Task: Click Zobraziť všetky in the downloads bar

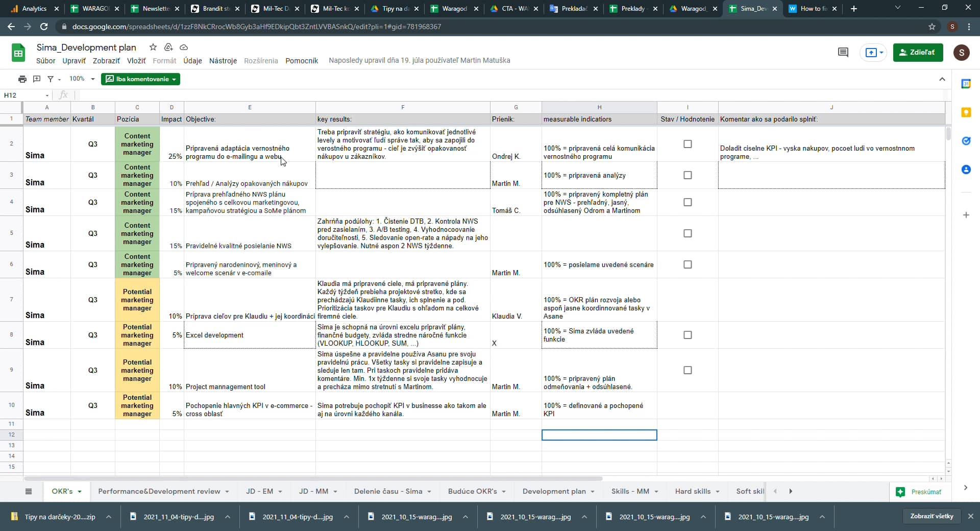Action: pos(931,516)
